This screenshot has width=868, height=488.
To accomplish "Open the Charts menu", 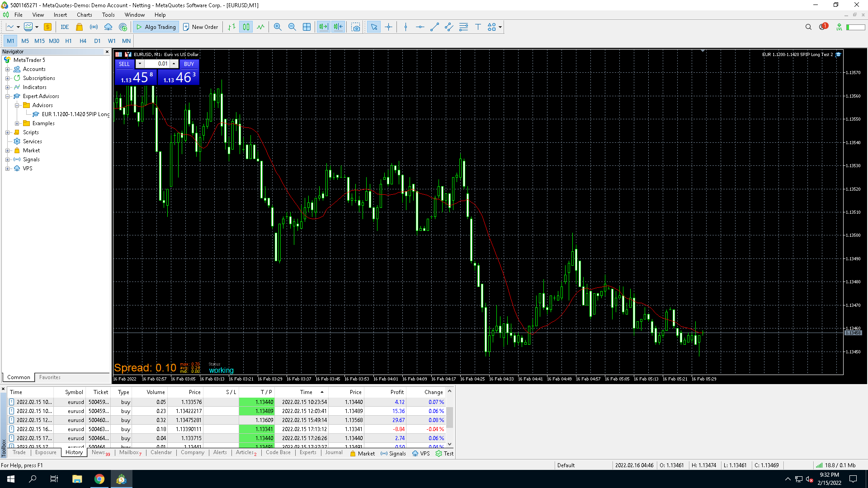I will pos(84,15).
